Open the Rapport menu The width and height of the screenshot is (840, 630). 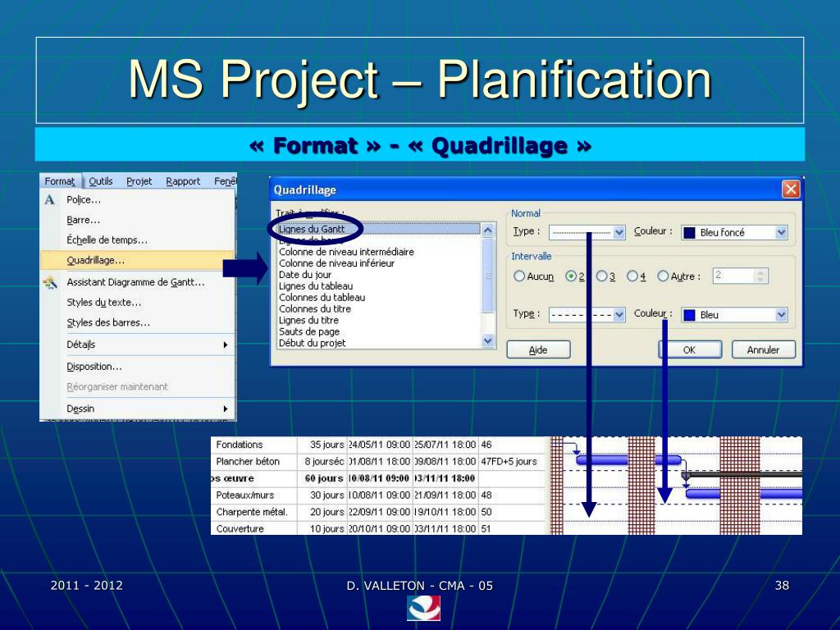coord(183,181)
